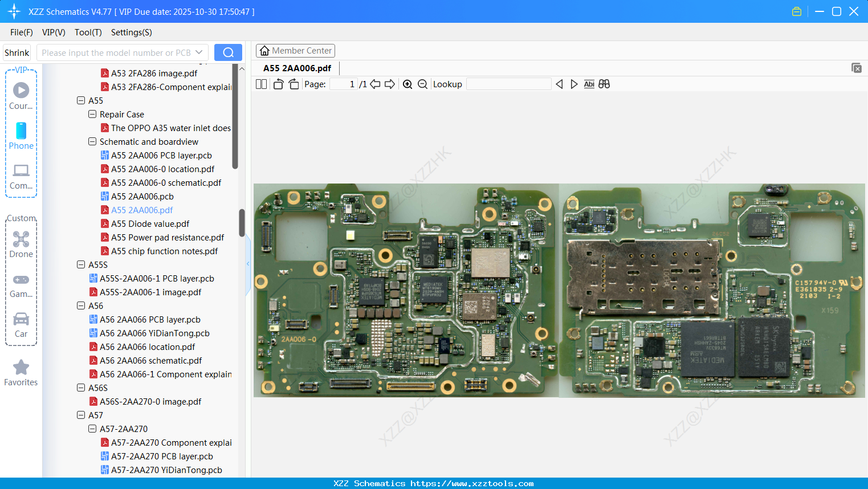Click into the Lookup text field

[x=508, y=84]
